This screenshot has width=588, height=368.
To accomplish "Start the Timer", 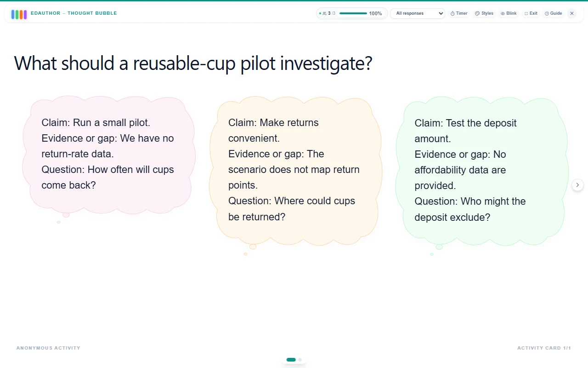I will pos(459,13).
